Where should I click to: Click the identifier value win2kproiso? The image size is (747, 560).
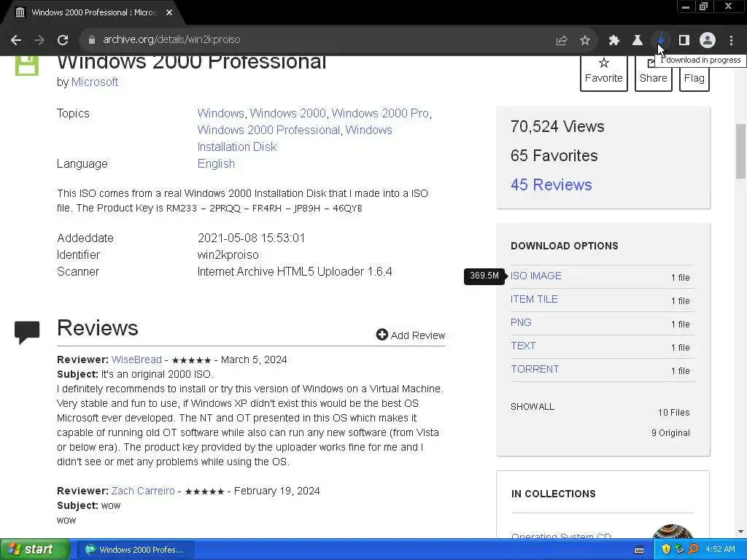click(x=228, y=255)
